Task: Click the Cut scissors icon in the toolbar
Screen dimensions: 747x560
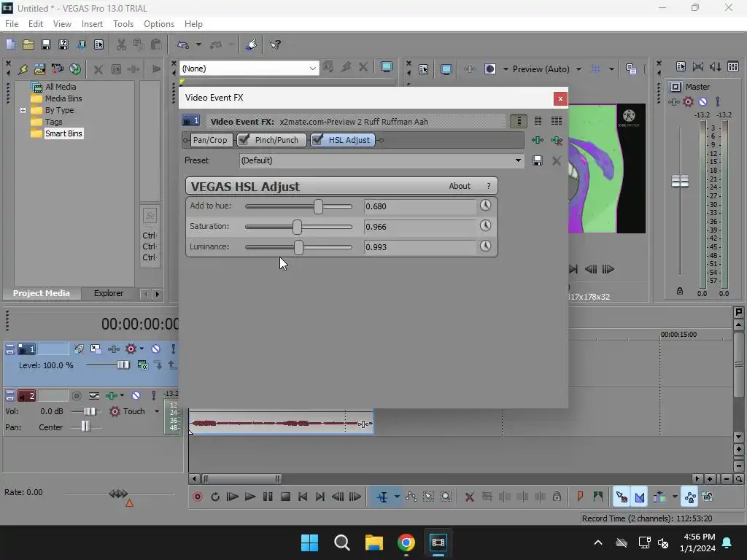Action: pos(122,44)
